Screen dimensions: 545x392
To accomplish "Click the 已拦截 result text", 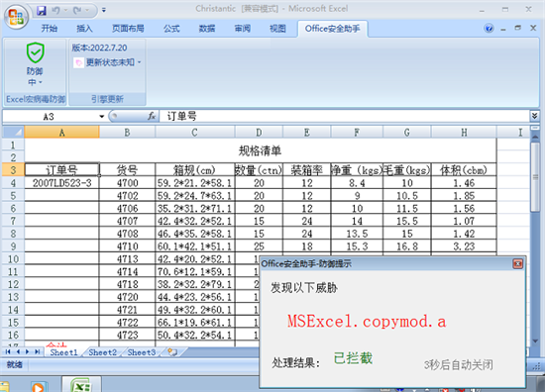I will pos(353,358).
